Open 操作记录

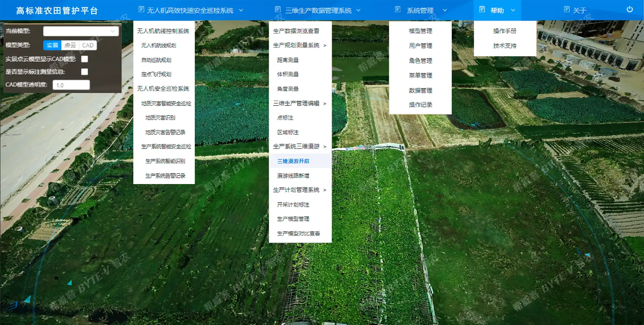pyautogui.click(x=421, y=105)
